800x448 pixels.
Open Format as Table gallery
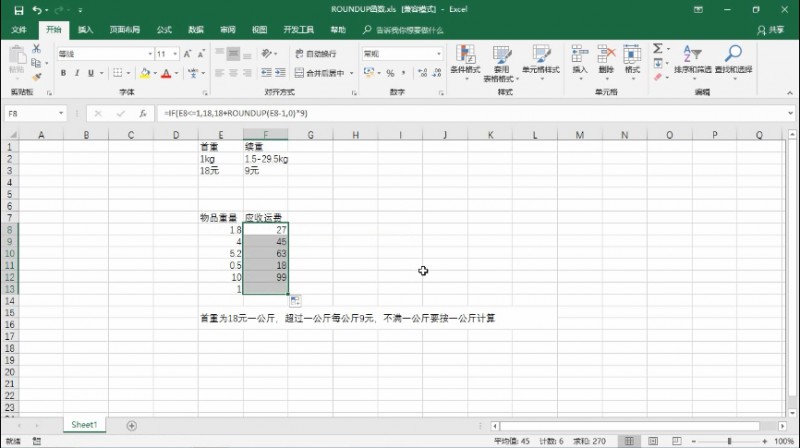tap(501, 63)
